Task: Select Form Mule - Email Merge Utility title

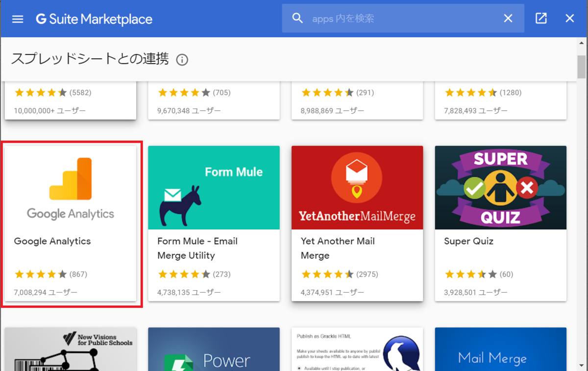Action: pyautogui.click(x=197, y=248)
